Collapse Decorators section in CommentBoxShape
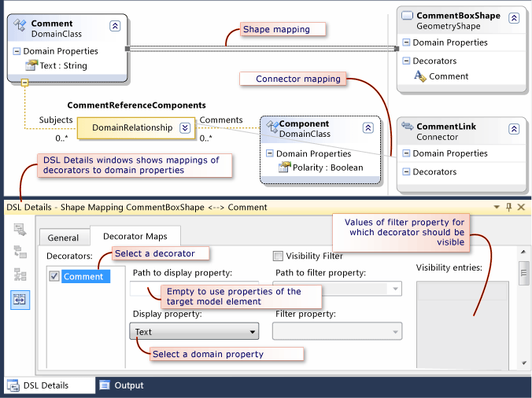 point(406,61)
